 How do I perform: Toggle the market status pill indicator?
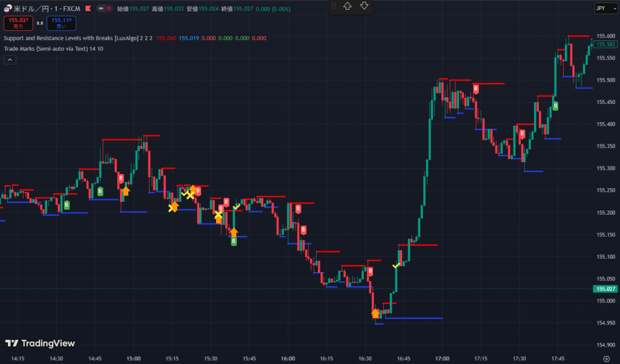tap(105, 8)
